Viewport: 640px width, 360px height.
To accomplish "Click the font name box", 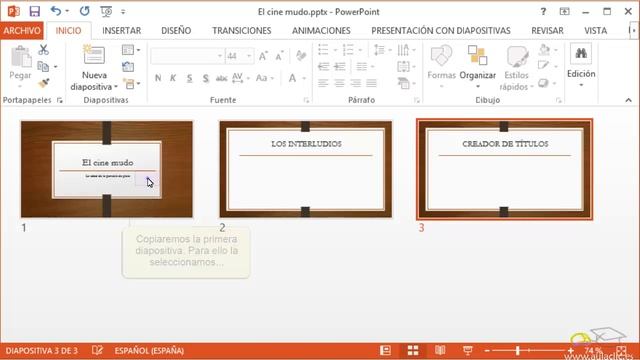I will click(x=187, y=56).
